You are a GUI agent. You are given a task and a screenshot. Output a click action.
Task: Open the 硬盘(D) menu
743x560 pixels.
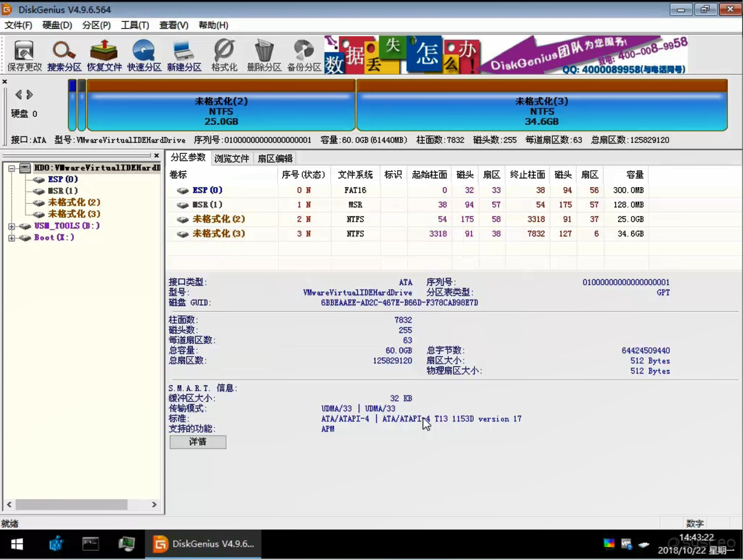pos(57,25)
